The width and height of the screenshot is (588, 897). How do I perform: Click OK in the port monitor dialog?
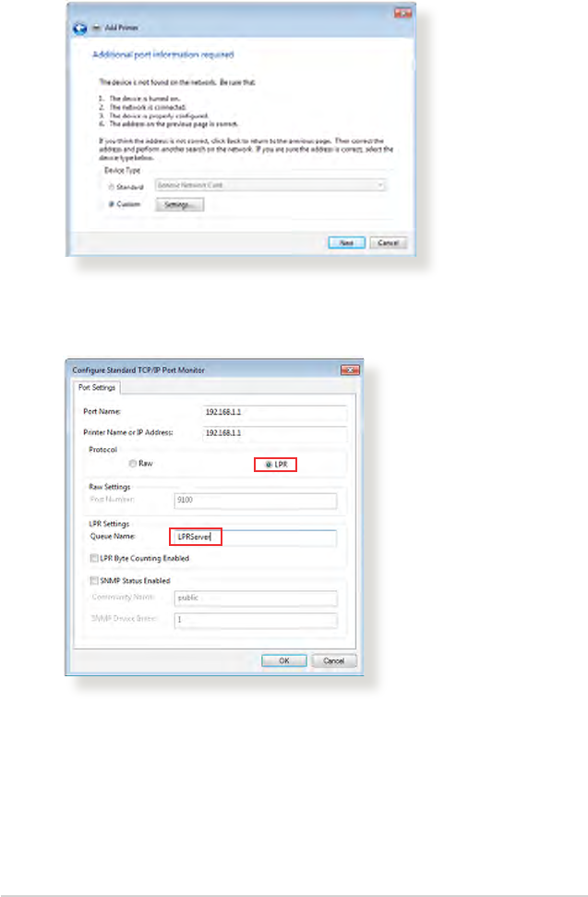(x=284, y=661)
